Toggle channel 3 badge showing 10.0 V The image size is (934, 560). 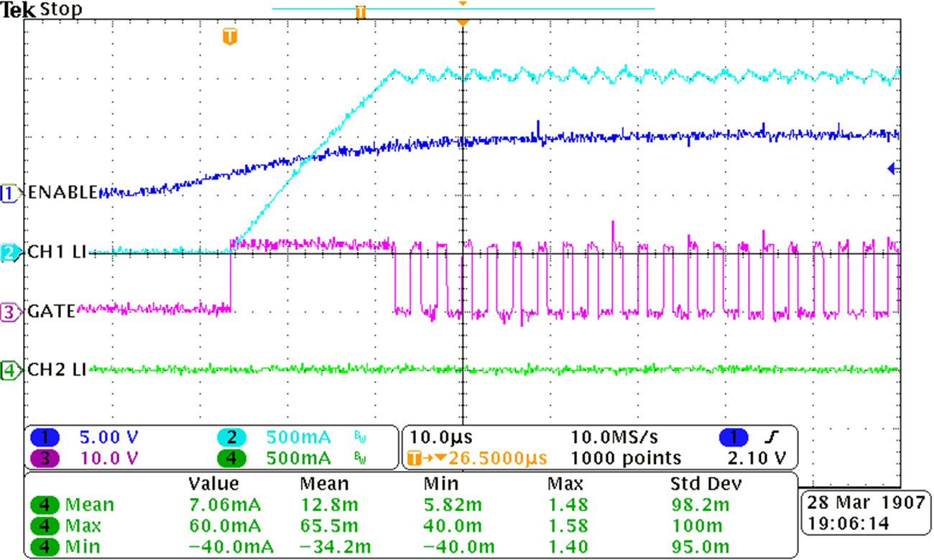[x=45, y=458]
